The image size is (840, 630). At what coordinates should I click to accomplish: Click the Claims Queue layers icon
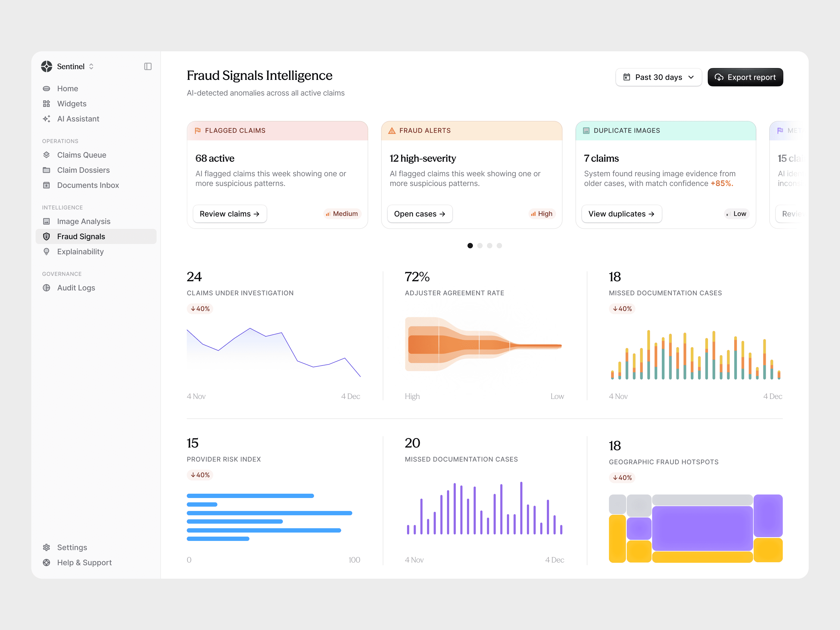[x=47, y=155]
